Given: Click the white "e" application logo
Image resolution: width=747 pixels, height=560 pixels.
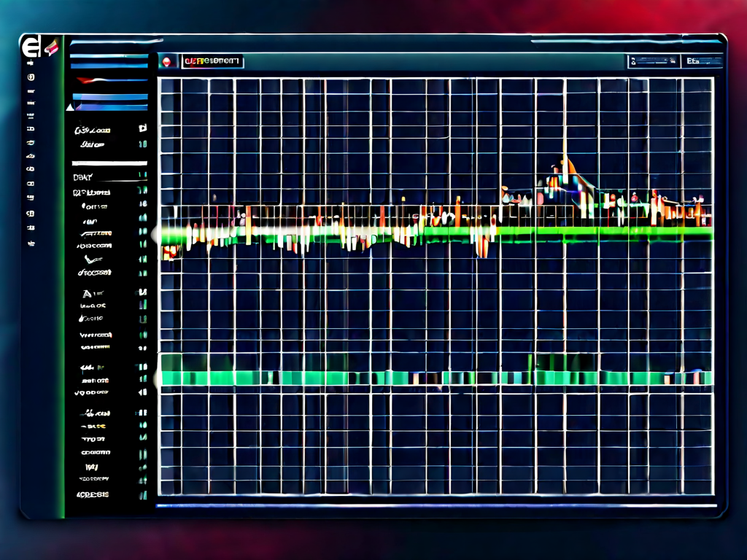Looking at the screenshot, I should [31, 48].
